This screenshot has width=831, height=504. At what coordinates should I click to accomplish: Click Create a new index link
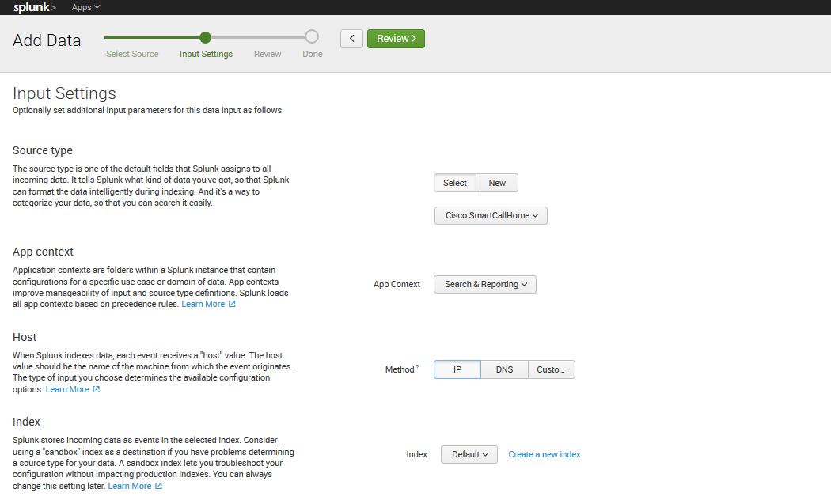tap(545, 455)
